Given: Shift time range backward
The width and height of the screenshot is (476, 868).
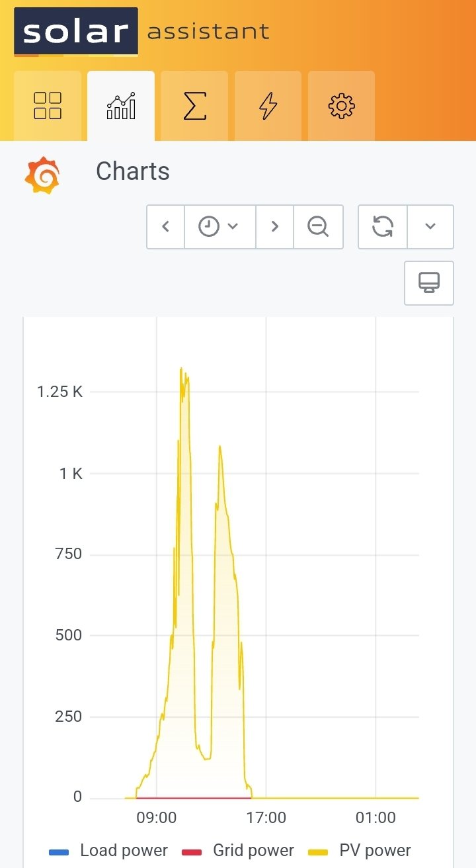Looking at the screenshot, I should click(165, 226).
